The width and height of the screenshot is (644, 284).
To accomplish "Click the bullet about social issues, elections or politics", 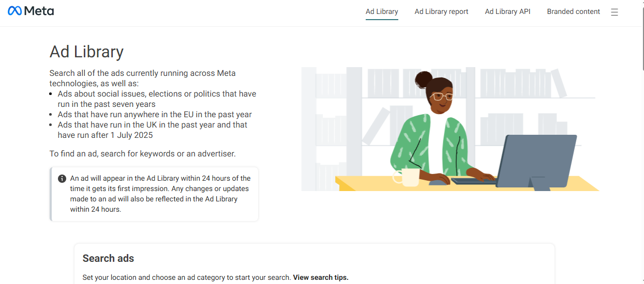I will pyautogui.click(x=157, y=99).
